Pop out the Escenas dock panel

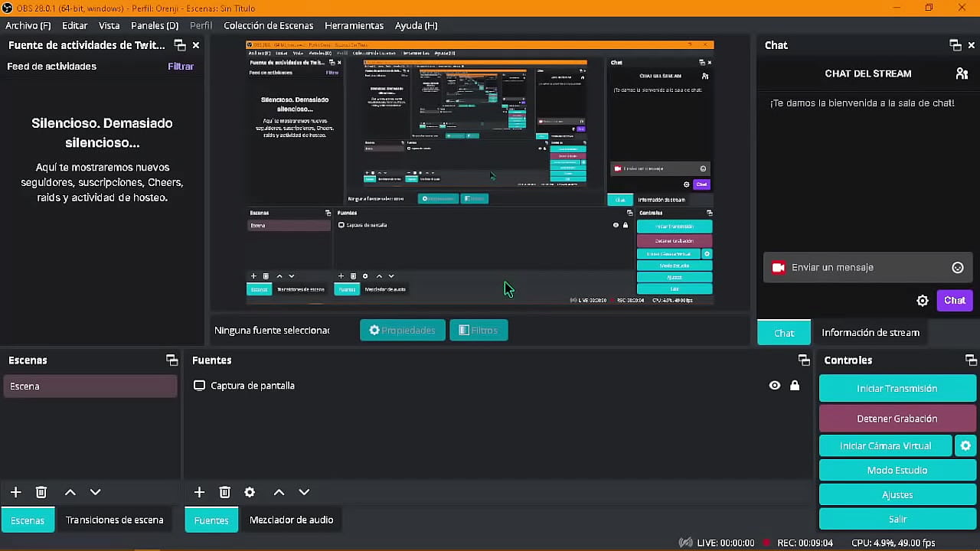[x=171, y=360]
